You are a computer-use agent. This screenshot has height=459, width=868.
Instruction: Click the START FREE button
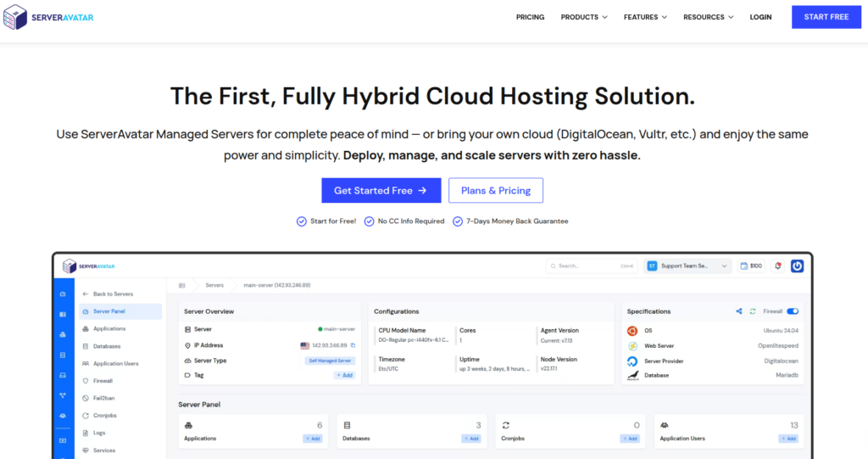pos(826,17)
